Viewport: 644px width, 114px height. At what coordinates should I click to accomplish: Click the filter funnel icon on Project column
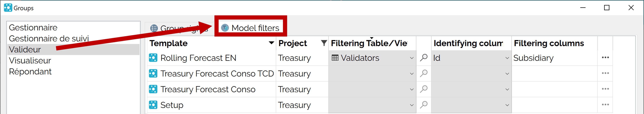[x=324, y=43]
